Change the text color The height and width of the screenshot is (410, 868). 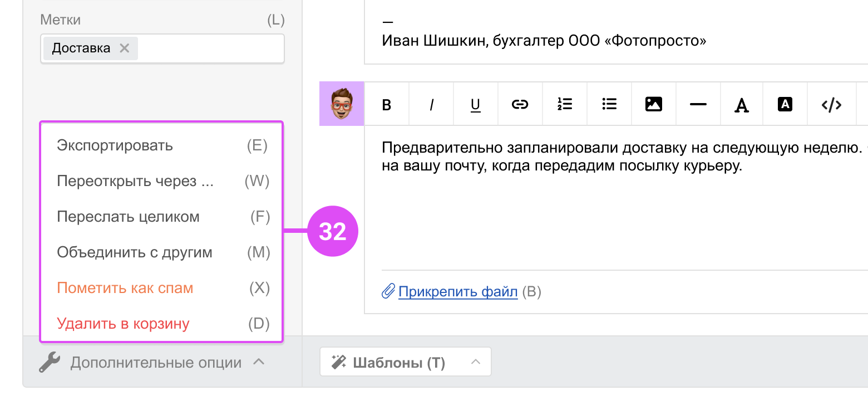pyautogui.click(x=741, y=104)
